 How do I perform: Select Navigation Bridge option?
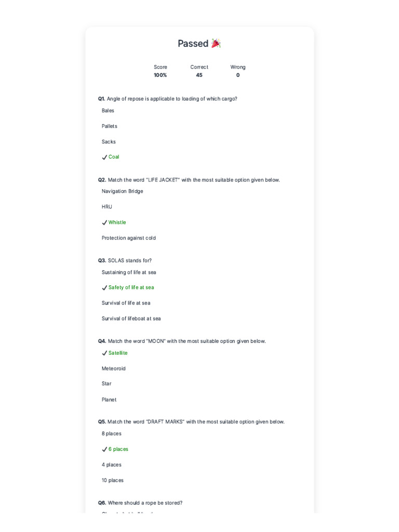click(x=123, y=191)
